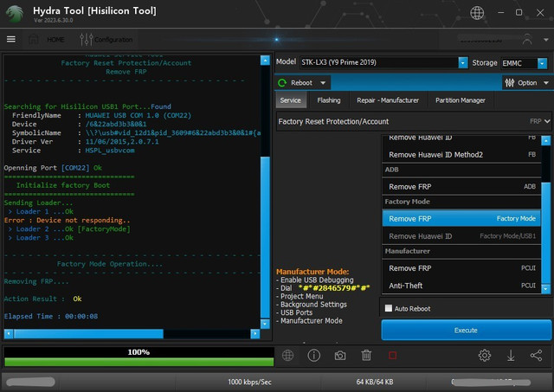Click the Reboot button label
This screenshot has height=392, width=554.
click(x=301, y=83)
